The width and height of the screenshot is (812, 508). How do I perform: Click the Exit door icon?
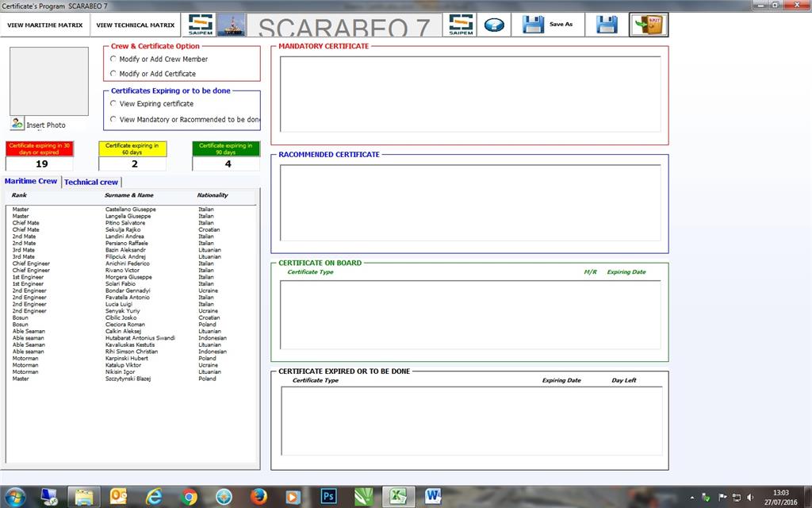click(649, 25)
